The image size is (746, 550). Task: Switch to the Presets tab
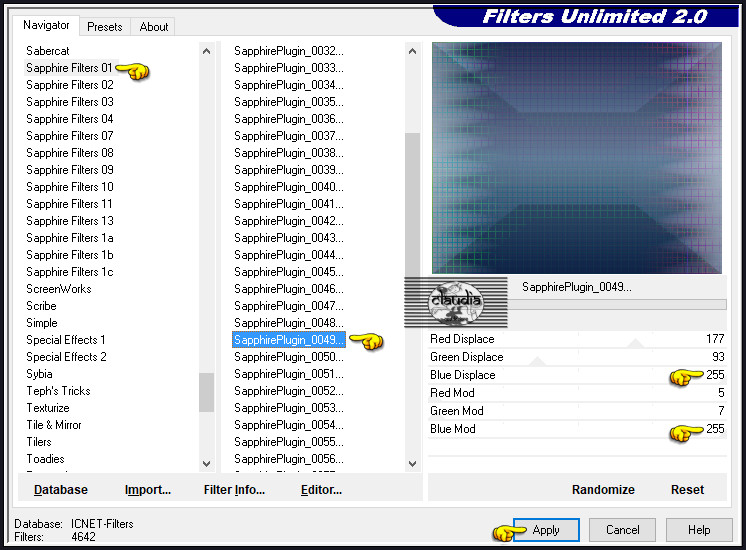click(105, 27)
